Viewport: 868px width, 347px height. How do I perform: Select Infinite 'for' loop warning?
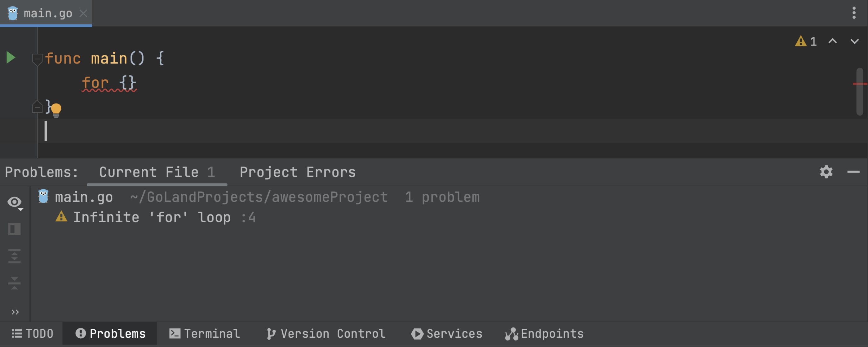click(x=155, y=217)
